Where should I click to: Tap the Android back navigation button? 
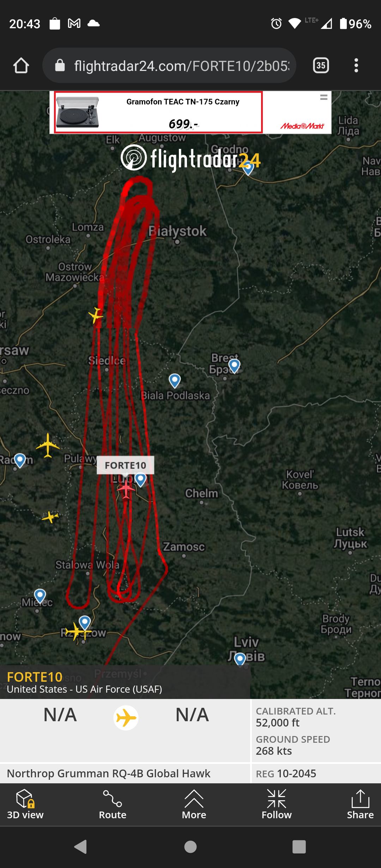[80, 847]
